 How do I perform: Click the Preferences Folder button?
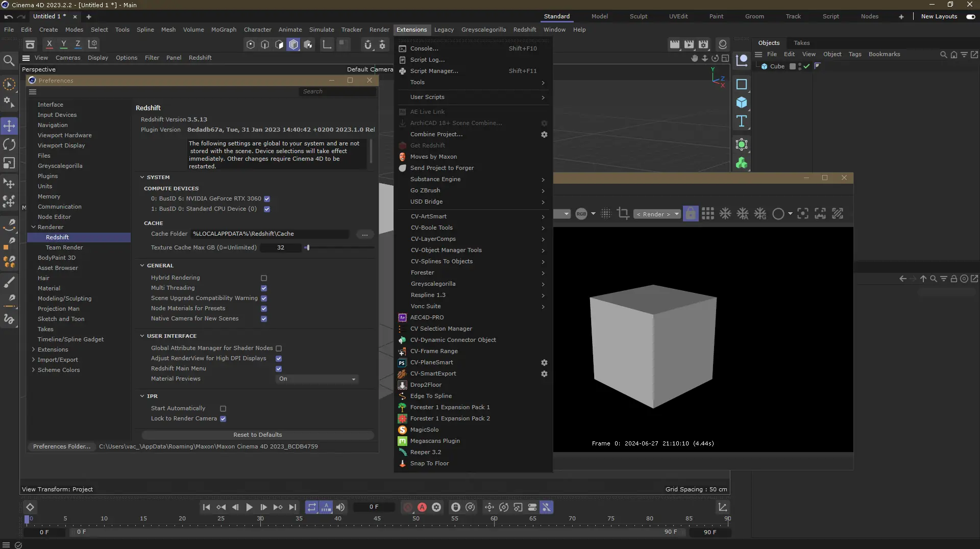(x=62, y=446)
